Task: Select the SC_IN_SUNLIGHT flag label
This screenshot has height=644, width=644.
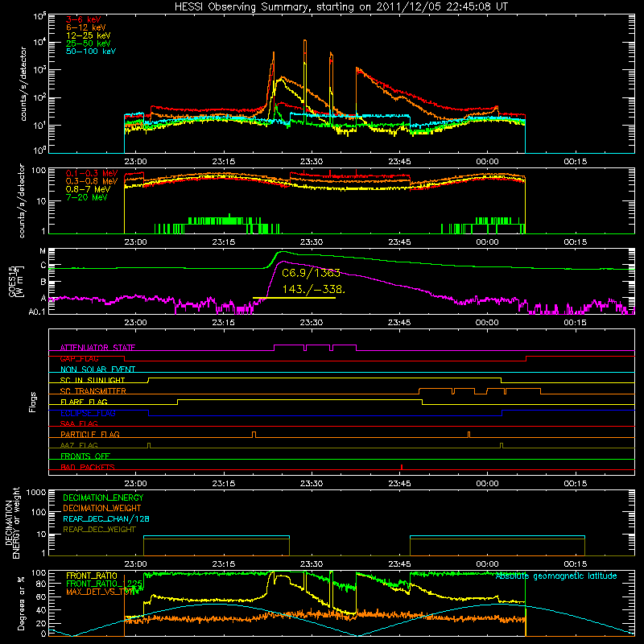Action: pyautogui.click(x=92, y=380)
